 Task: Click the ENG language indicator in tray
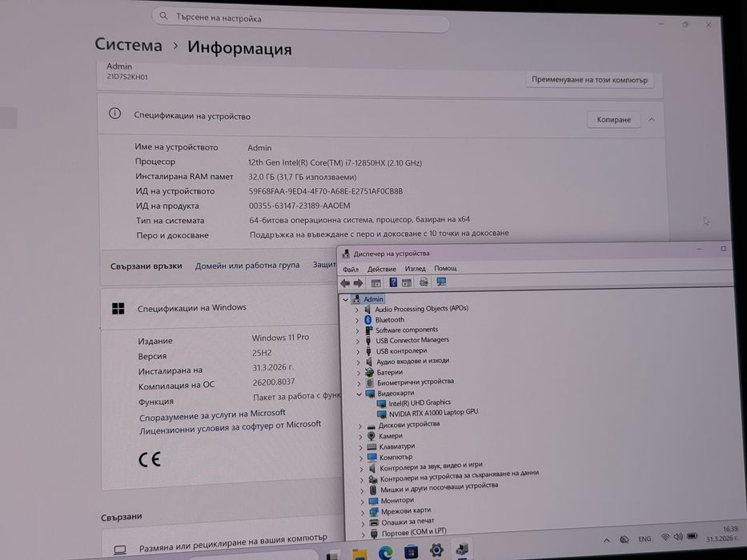pos(645,538)
